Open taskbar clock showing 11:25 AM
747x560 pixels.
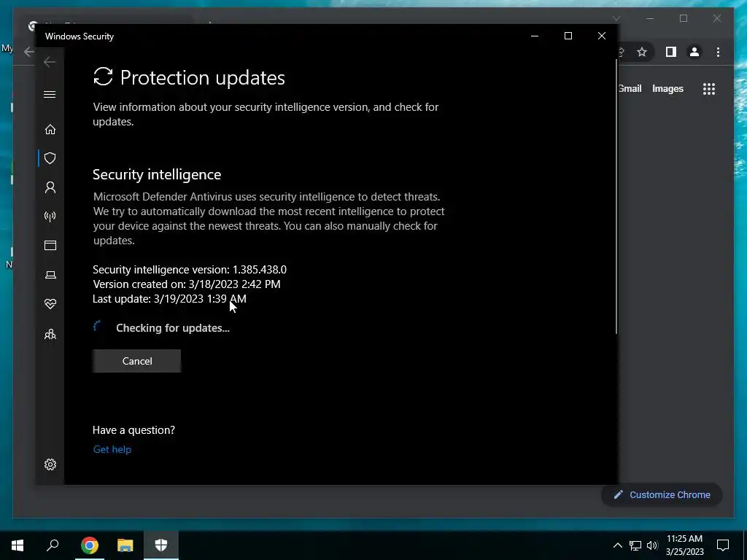click(x=684, y=545)
